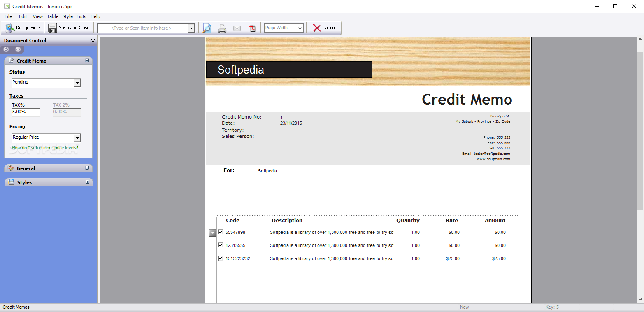The width and height of the screenshot is (644, 312).
Task: Go forward with Document Control right arrow
Action: [18, 49]
